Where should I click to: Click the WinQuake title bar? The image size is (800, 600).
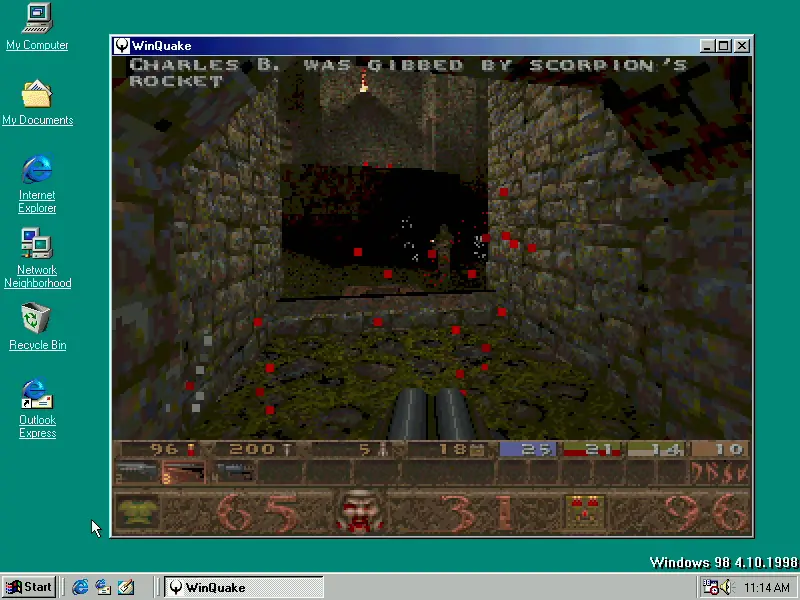[432, 46]
